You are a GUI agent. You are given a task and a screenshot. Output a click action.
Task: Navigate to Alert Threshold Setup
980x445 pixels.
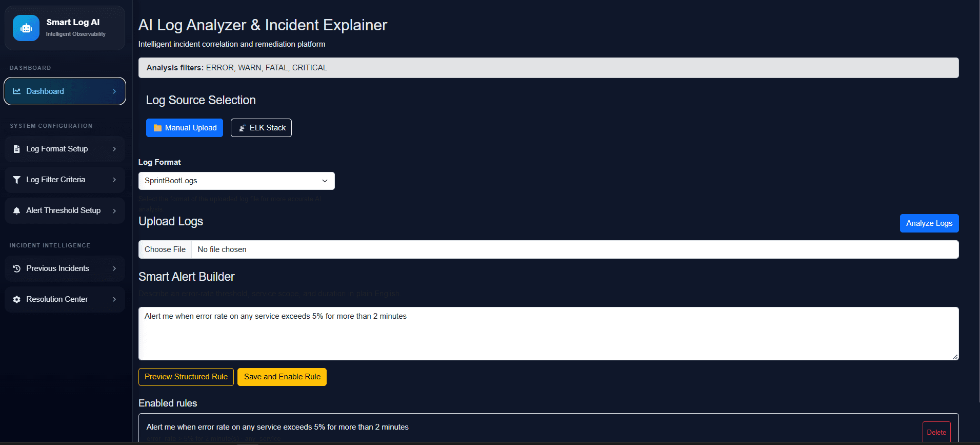click(65, 210)
